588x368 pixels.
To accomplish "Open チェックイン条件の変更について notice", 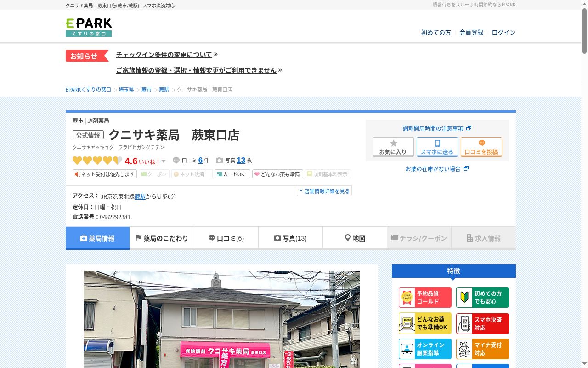I will tap(164, 55).
